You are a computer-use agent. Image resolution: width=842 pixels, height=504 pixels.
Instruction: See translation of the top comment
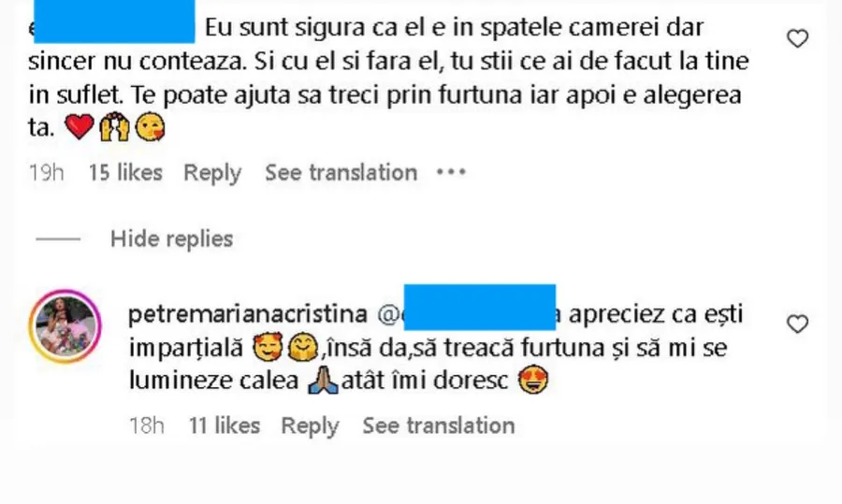point(341,173)
